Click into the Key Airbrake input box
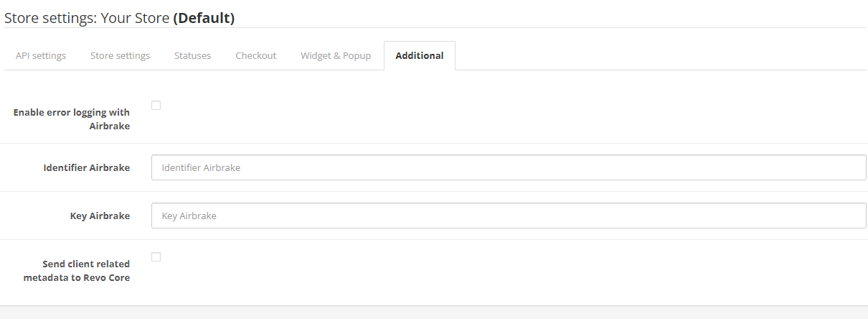The width and height of the screenshot is (868, 319). pos(508,216)
